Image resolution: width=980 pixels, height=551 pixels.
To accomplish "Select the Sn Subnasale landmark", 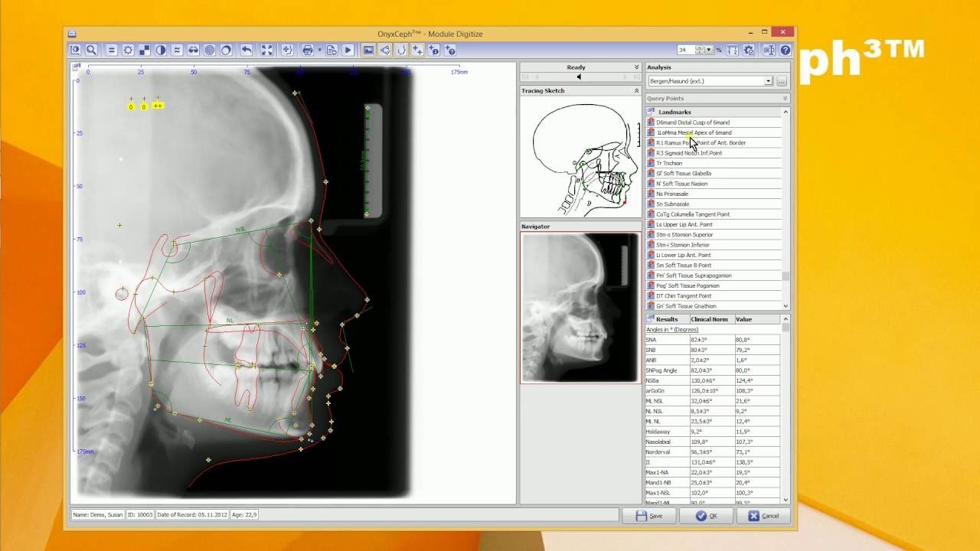I will click(x=672, y=204).
